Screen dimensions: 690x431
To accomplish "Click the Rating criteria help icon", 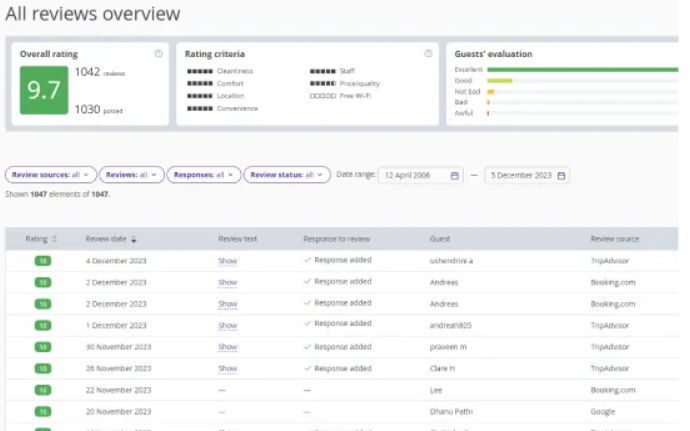I will click(x=428, y=54).
